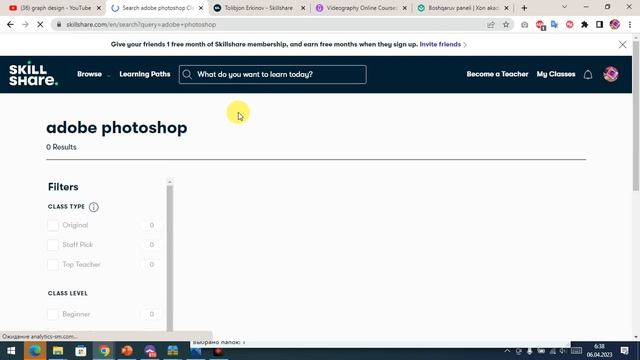Follow the Invite friends link
The image size is (640, 360).
tap(440, 44)
